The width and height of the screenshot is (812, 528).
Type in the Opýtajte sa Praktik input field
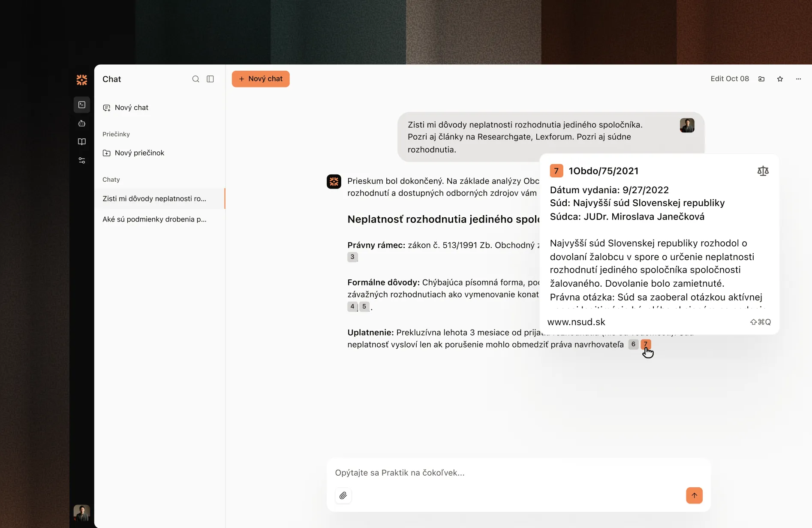click(506, 473)
